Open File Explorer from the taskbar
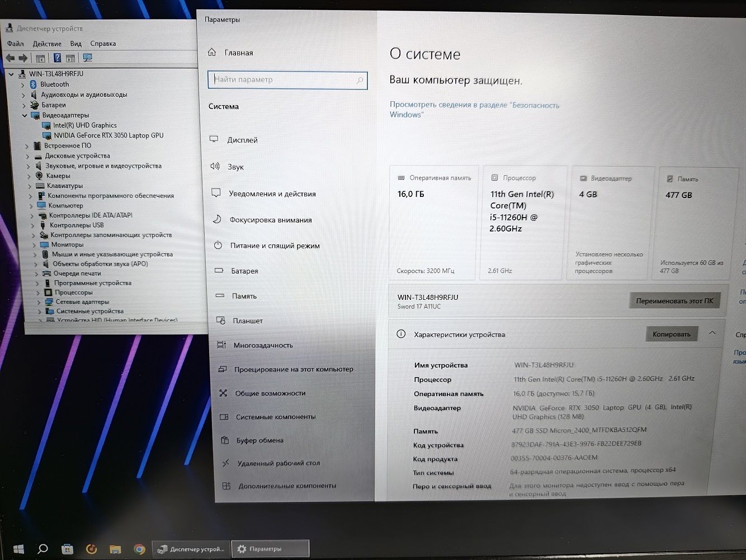 coord(115,549)
